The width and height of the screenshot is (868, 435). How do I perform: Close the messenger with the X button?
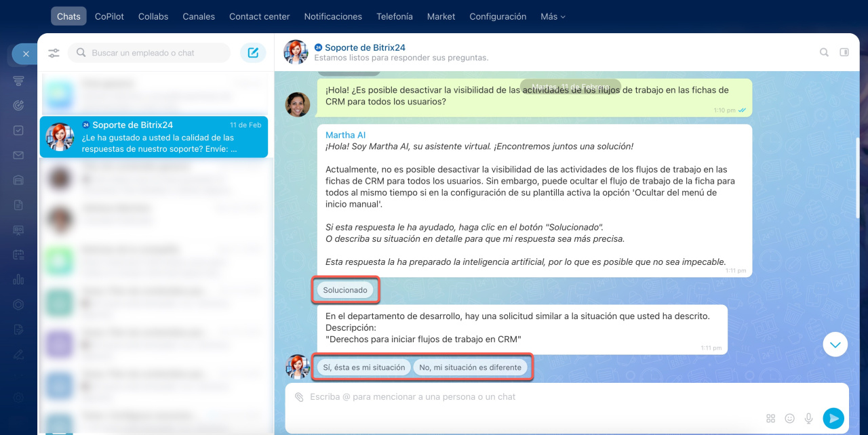tap(25, 54)
